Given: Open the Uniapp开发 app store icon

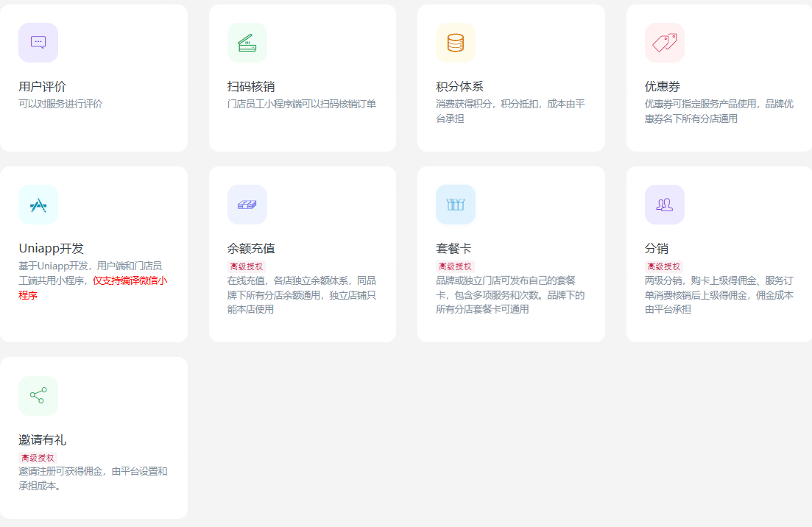Looking at the screenshot, I should (x=38, y=205).
